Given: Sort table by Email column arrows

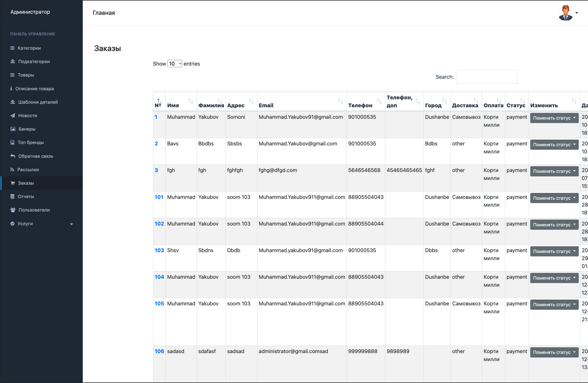Looking at the screenshot, I should [341, 101].
